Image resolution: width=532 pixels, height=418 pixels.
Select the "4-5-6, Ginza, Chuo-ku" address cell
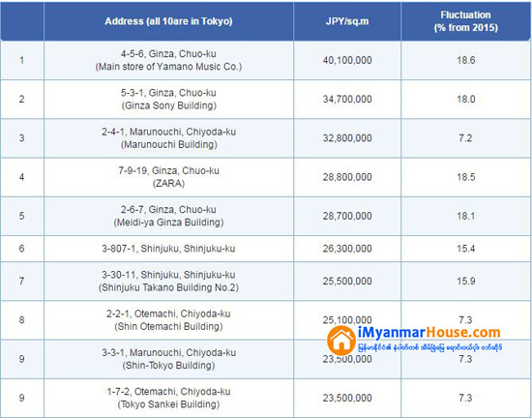tap(168, 60)
